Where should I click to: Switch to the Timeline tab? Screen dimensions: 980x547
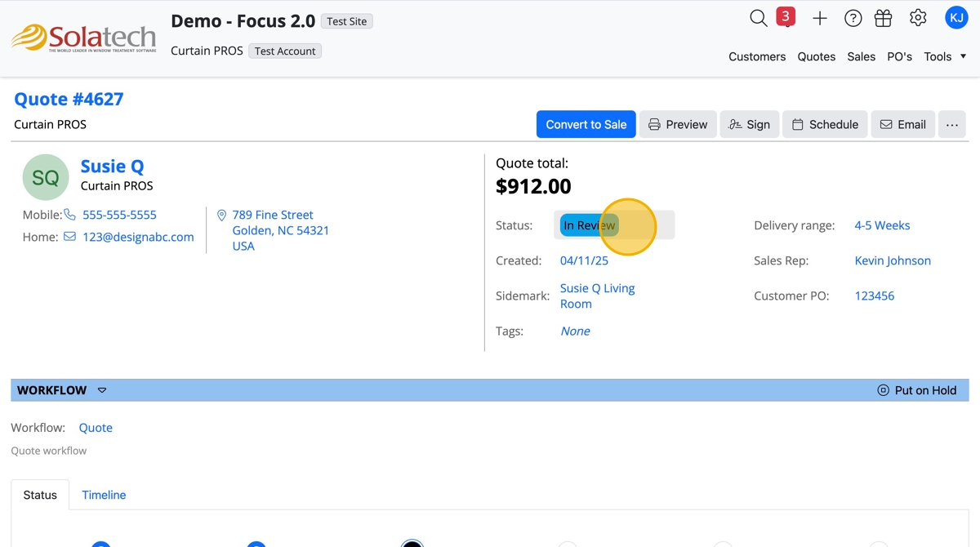point(104,495)
